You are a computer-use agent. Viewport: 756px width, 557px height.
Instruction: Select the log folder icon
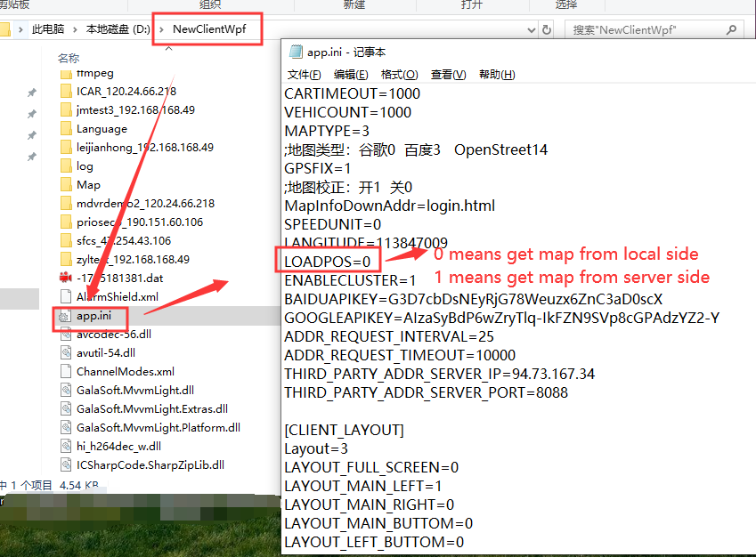(66, 166)
